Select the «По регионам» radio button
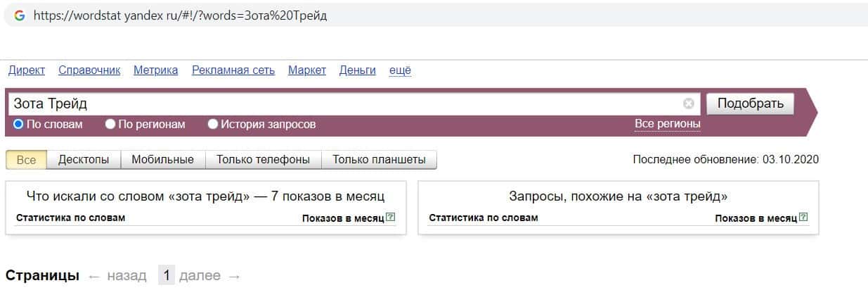The height and width of the screenshot is (302, 868). pos(110,125)
